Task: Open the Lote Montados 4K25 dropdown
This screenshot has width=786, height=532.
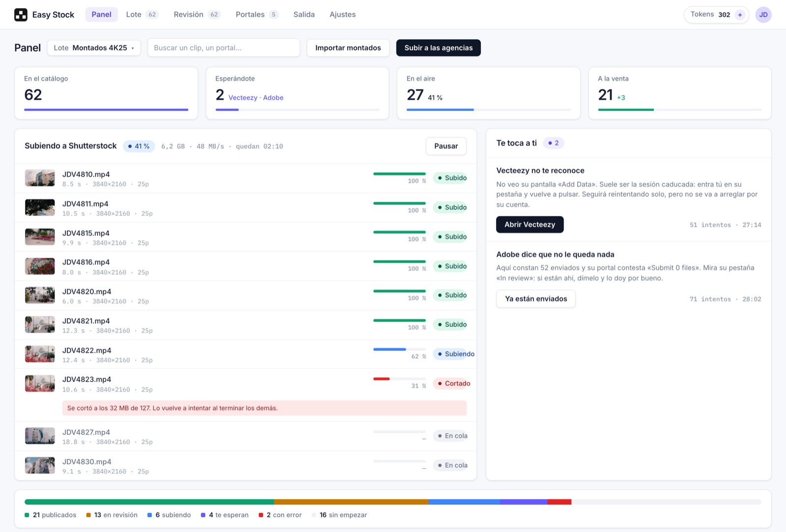Action: click(94, 48)
